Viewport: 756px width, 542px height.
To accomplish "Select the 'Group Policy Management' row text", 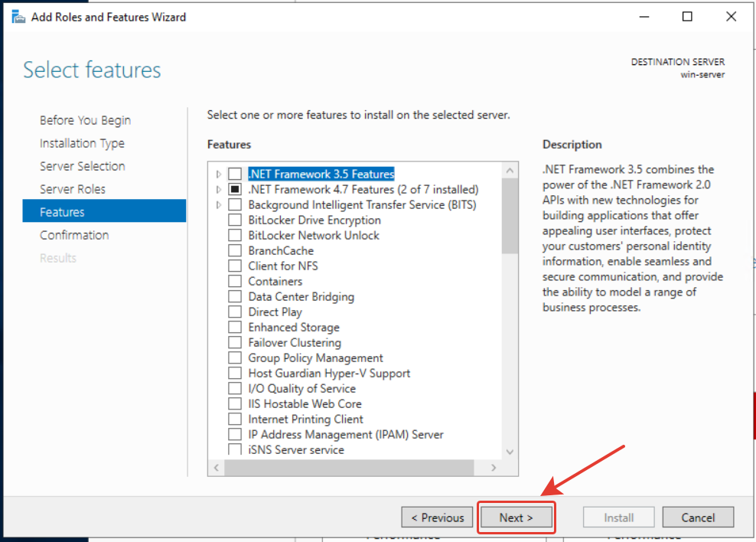I will tap(315, 358).
